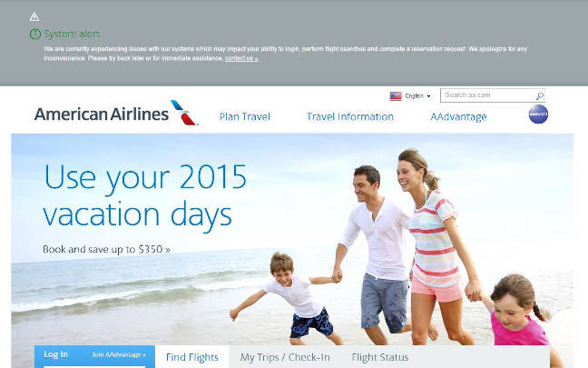Click the magnifying glass search icon
Image resolution: width=588 pixels, height=368 pixels.
(x=539, y=95)
